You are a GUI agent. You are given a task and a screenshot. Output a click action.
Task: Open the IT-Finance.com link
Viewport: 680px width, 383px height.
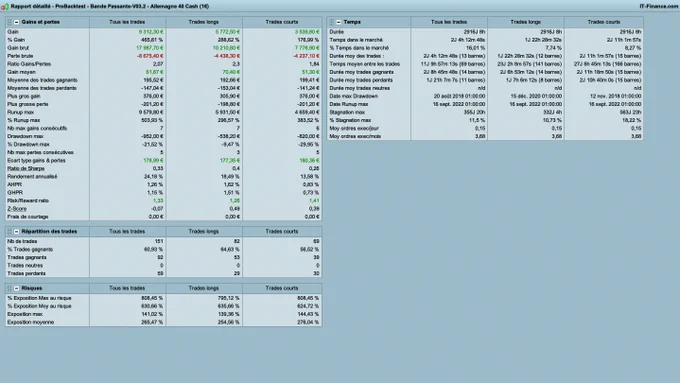click(658, 7)
